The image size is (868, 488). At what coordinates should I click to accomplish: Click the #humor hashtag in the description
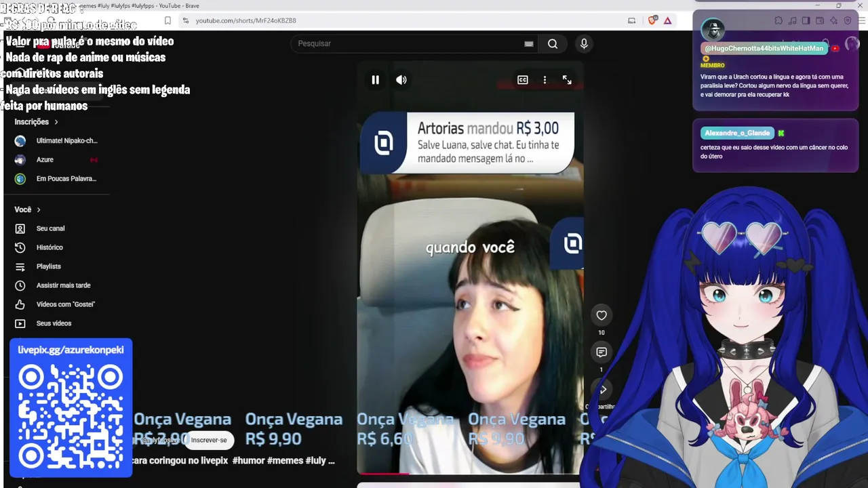click(248, 461)
